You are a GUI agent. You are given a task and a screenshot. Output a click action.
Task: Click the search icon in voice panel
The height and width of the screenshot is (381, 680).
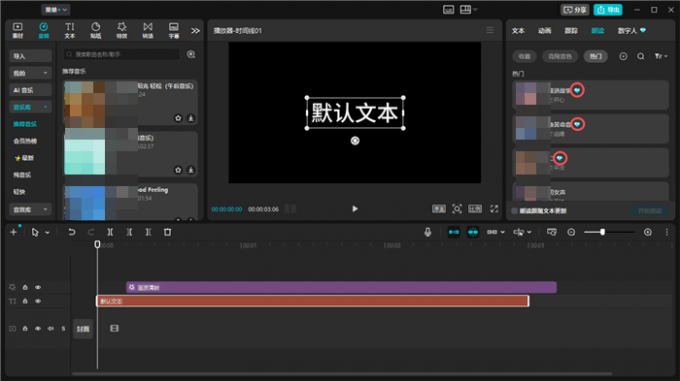(x=641, y=56)
